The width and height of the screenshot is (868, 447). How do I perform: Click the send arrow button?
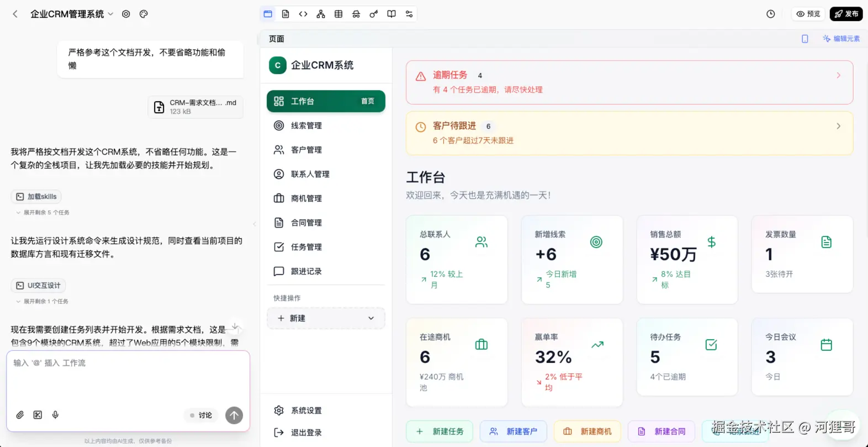pyautogui.click(x=234, y=416)
